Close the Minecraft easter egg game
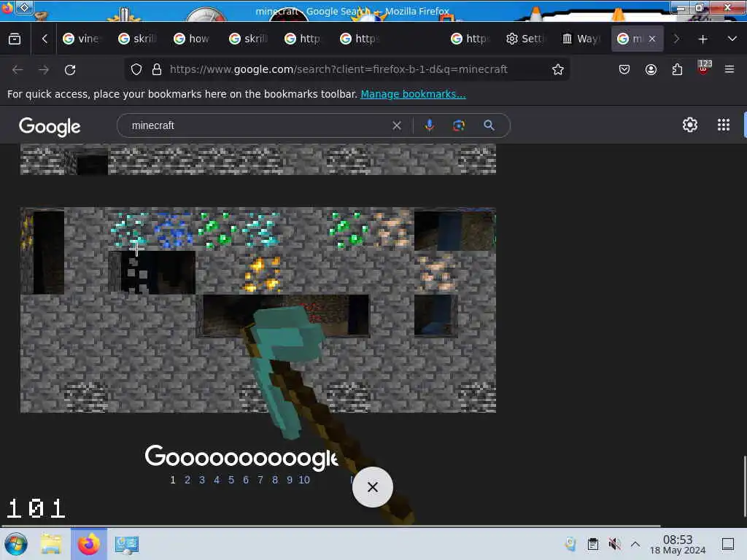747x560 pixels. click(373, 486)
